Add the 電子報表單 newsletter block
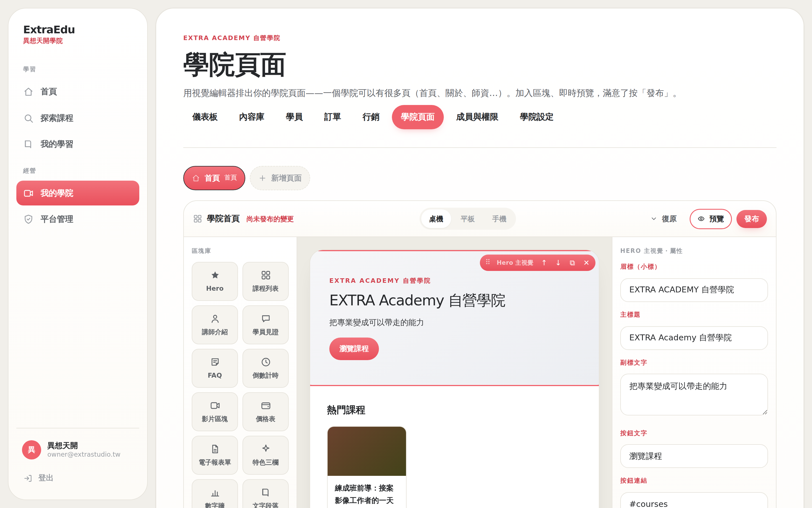812x508 pixels. [x=215, y=455]
